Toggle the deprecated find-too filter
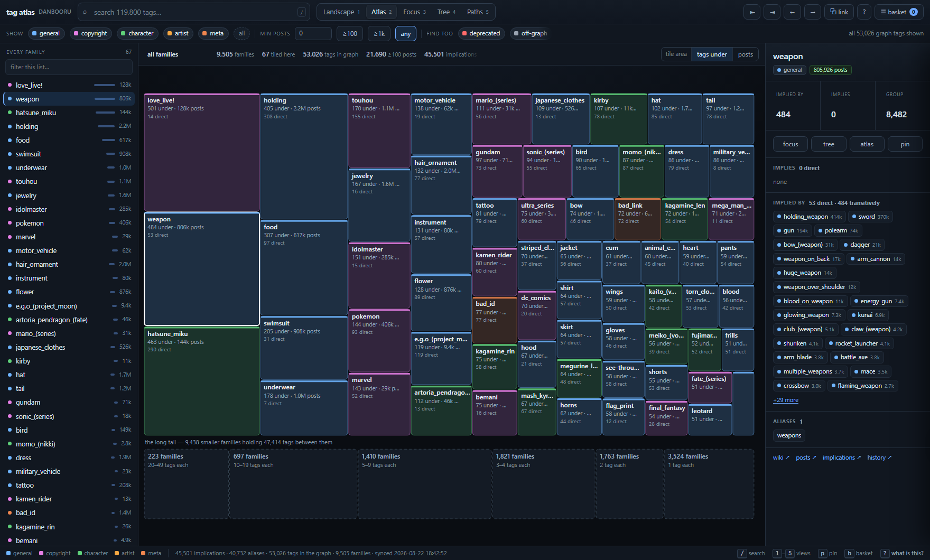The height and width of the screenshot is (560, 930). coord(481,33)
